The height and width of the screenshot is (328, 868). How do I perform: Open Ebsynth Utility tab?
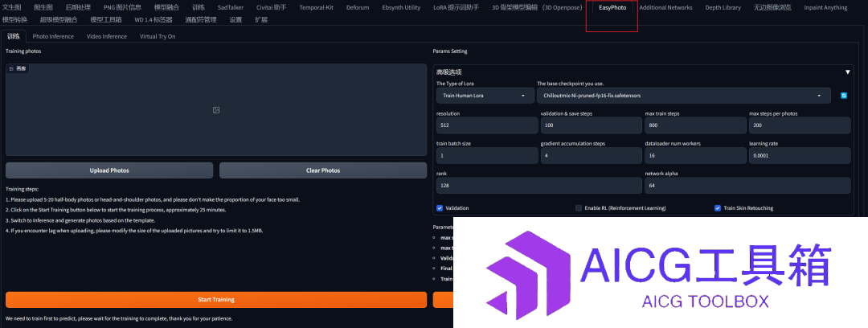pos(401,8)
